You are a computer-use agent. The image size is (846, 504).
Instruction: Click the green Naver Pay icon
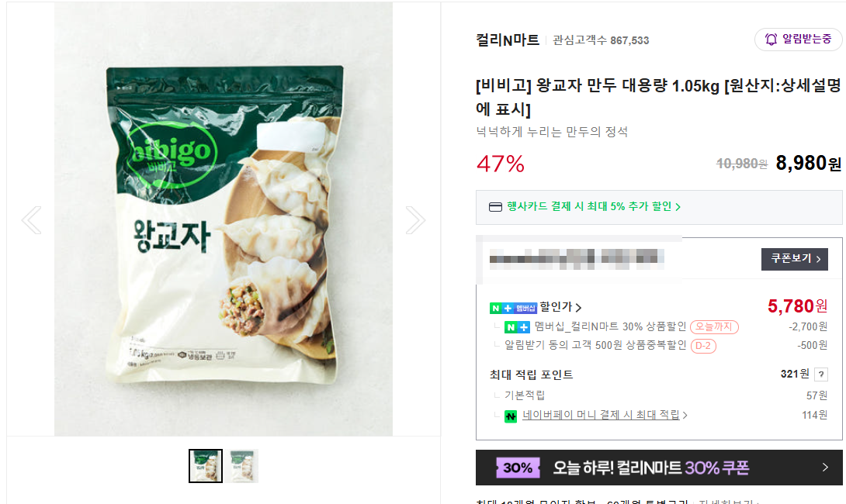tap(511, 416)
